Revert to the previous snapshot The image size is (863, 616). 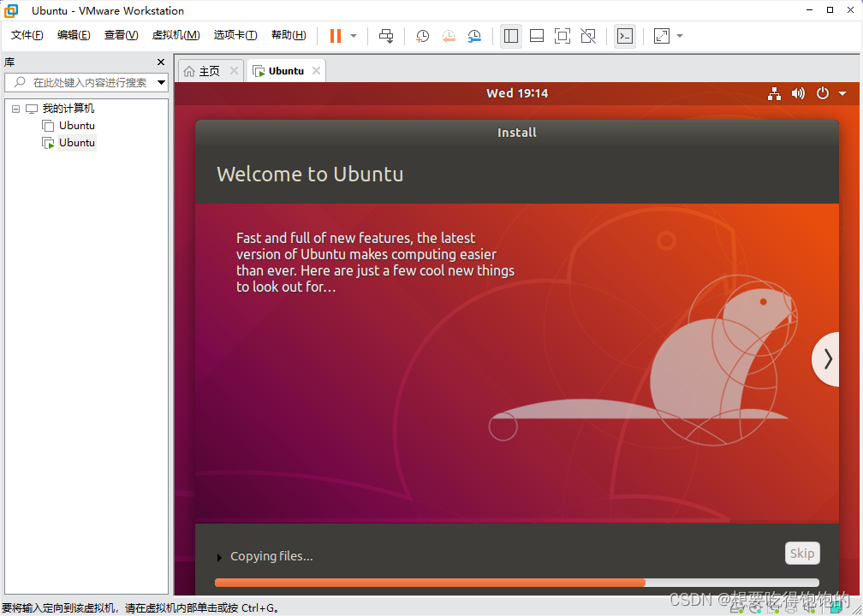tap(449, 36)
